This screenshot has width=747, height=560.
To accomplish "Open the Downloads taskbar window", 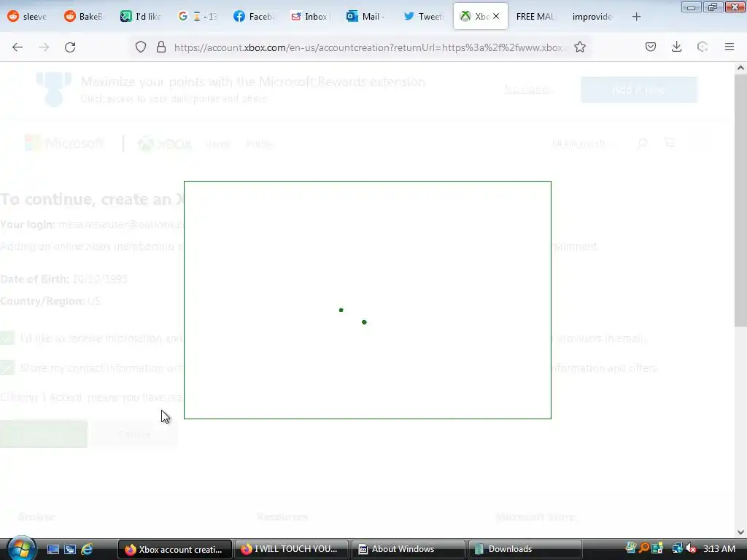I will tap(525, 550).
